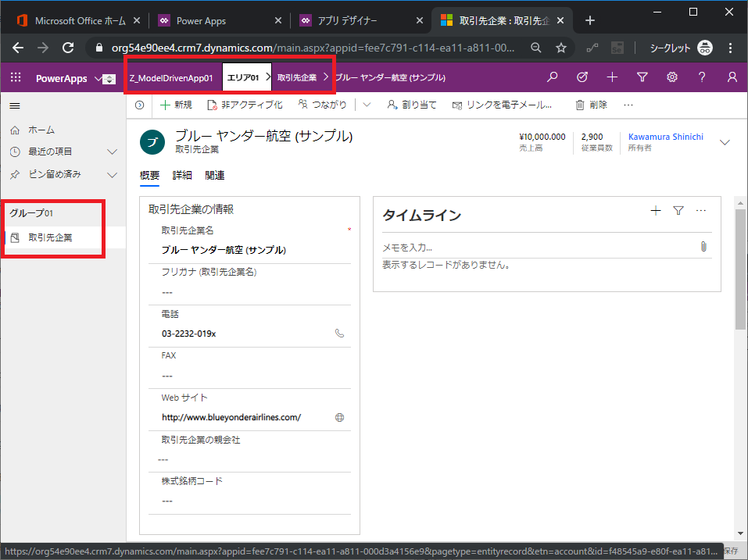The image size is (748, 560).
Task: Open the task flow checkmark circle icon
Action: pyautogui.click(x=582, y=77)
